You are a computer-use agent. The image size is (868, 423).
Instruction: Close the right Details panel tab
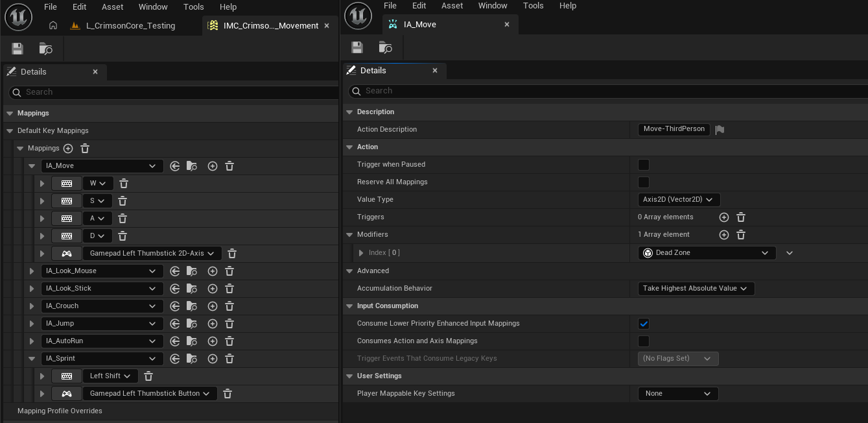point(435,71)
